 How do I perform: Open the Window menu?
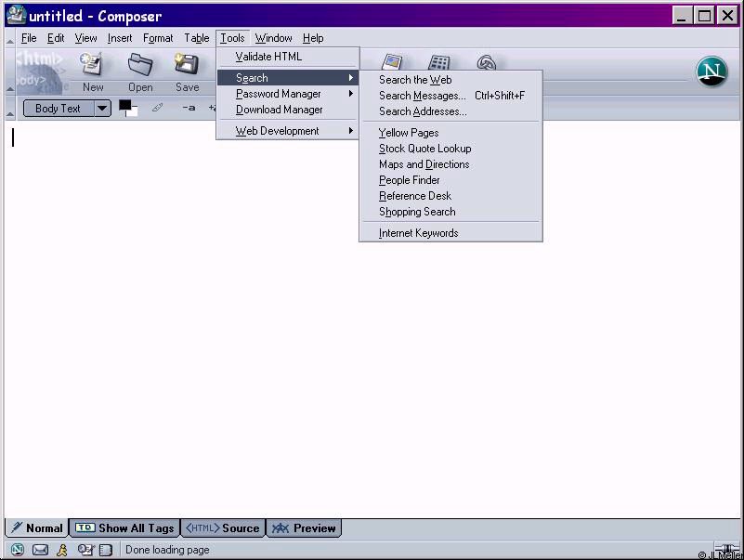273,38
